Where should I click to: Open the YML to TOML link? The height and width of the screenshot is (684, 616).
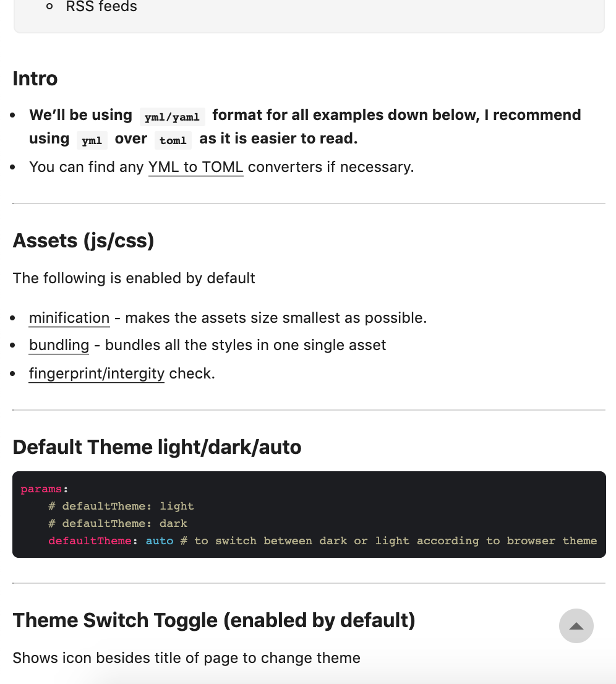pyautogui.click(x=195, y=167)
